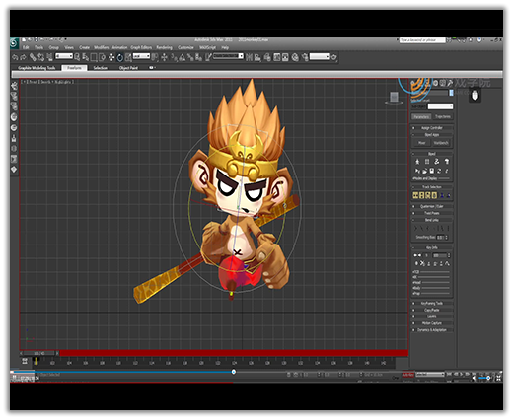Toggle the Auto Key button
This screenshot has width=513, height=420.
pyautogui.click(x=408, y=375)
